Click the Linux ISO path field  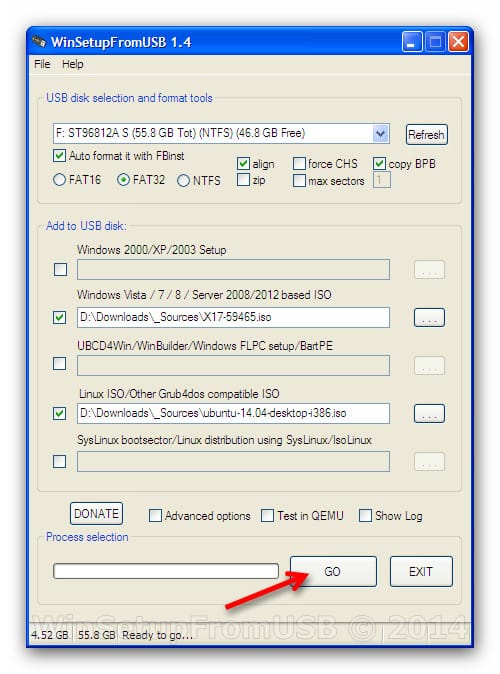coord(233,413)
